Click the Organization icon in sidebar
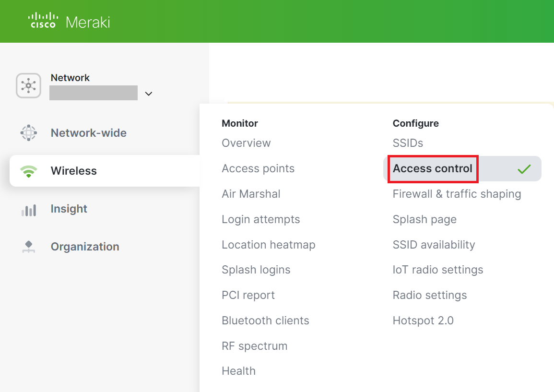Viewport: 554px width, 392px height. click(29, 247)
